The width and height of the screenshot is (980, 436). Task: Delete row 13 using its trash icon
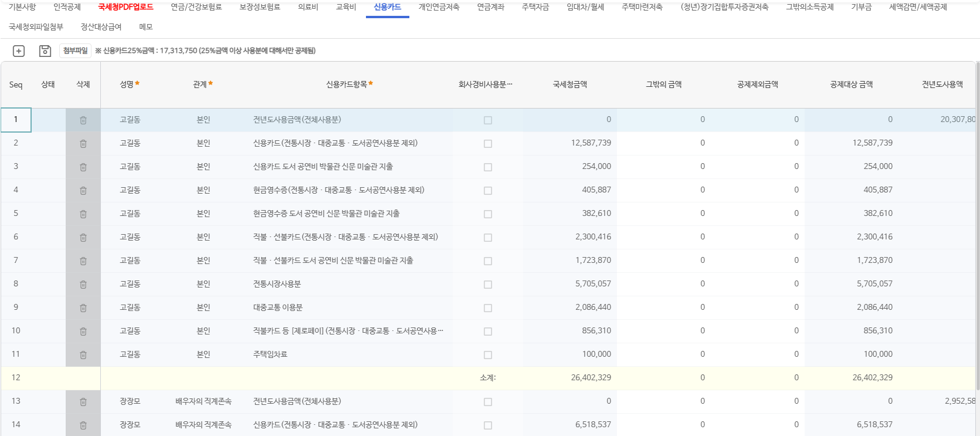pyautogui.click(x=83, y=402)
